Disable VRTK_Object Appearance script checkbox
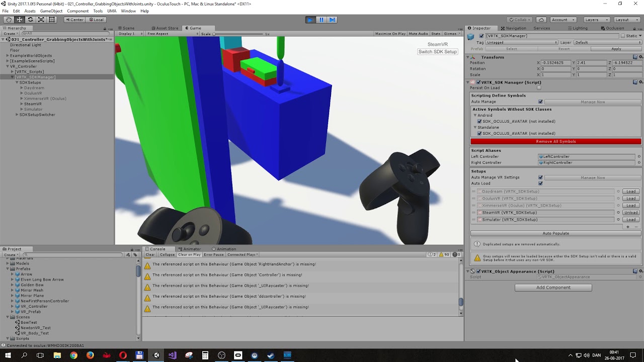The image size is (644, 362). 478,271
